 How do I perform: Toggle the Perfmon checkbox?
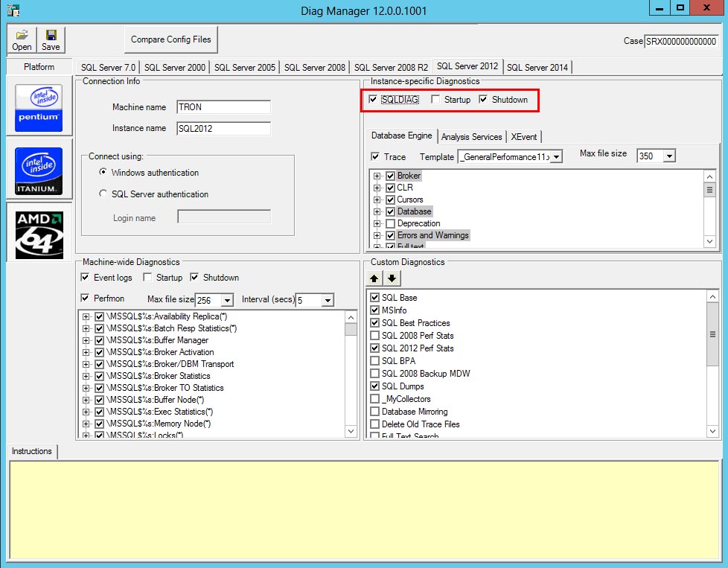coord(85,299)
